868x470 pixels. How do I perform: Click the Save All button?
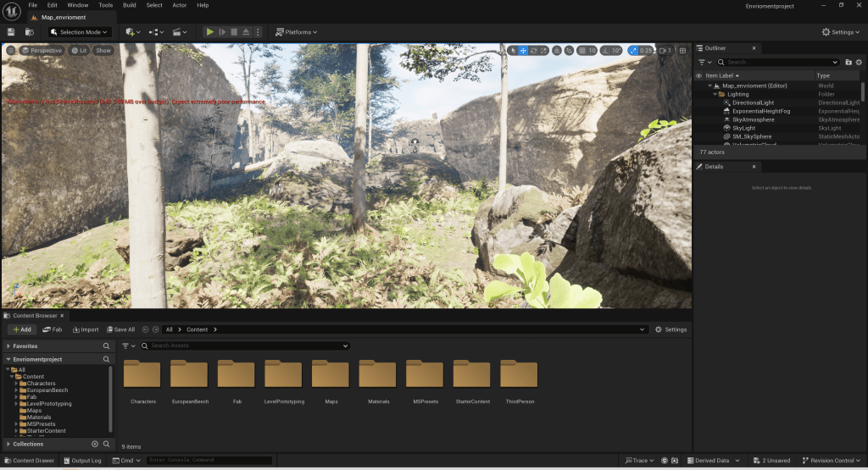pyautogui.click(x=120, y=329)
